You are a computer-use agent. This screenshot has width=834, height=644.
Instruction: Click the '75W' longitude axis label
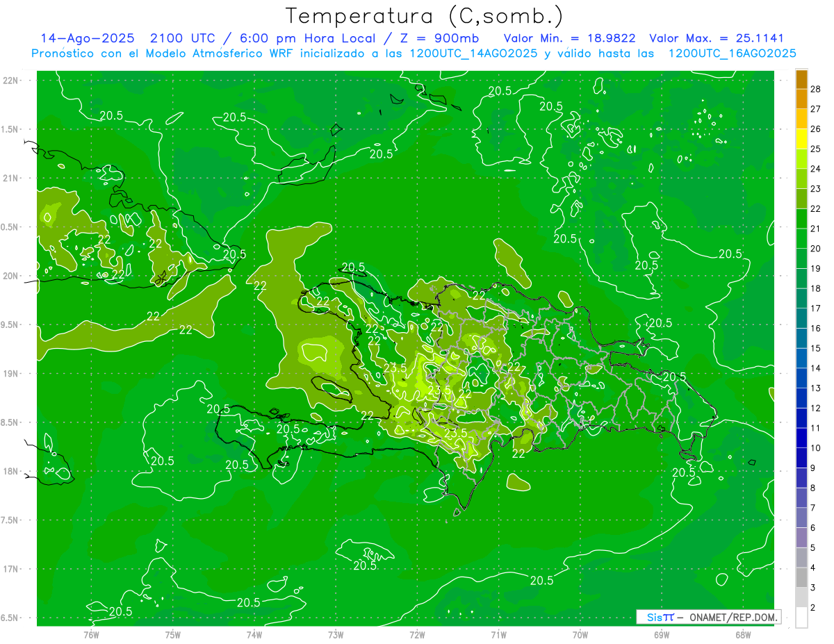[173, 634]
